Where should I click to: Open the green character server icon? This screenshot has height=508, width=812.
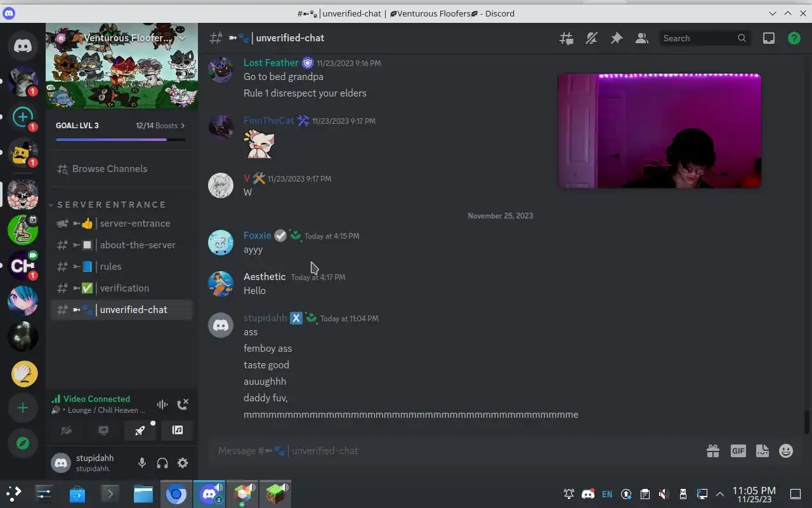point(23,230)
